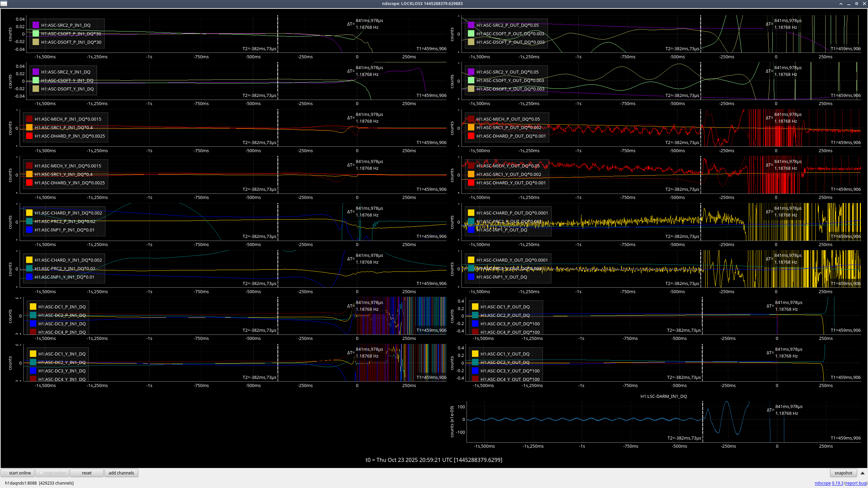868x488 pixels.
Task: Click the window menu icon in title bar
Action: click(x=3, y=3)
